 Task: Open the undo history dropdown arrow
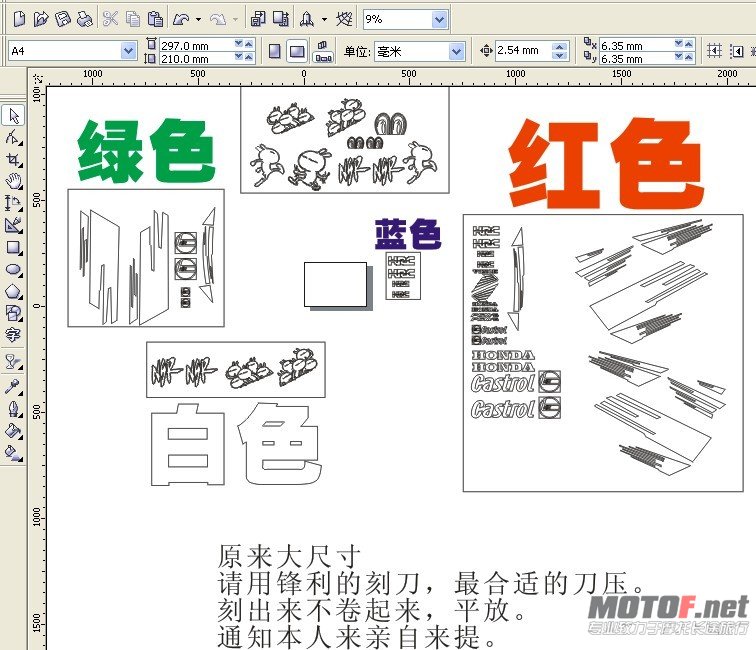pyautogui.click(x=198, y=19)
